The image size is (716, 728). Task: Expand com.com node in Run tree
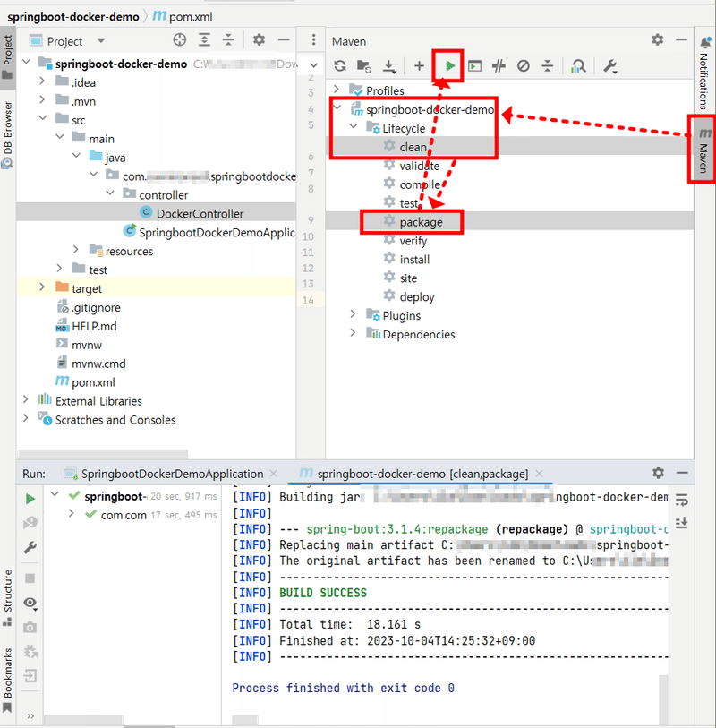tap(71, 513)
